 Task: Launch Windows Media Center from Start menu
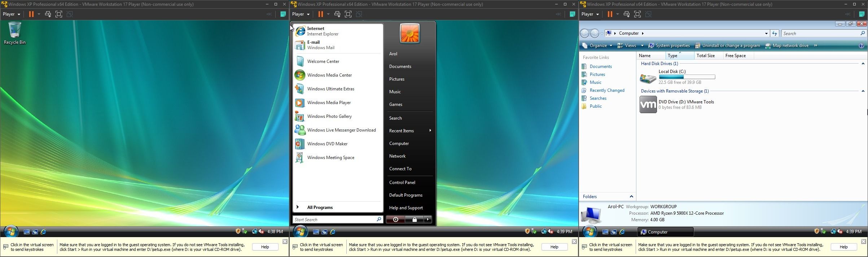[x=337, y=75]
